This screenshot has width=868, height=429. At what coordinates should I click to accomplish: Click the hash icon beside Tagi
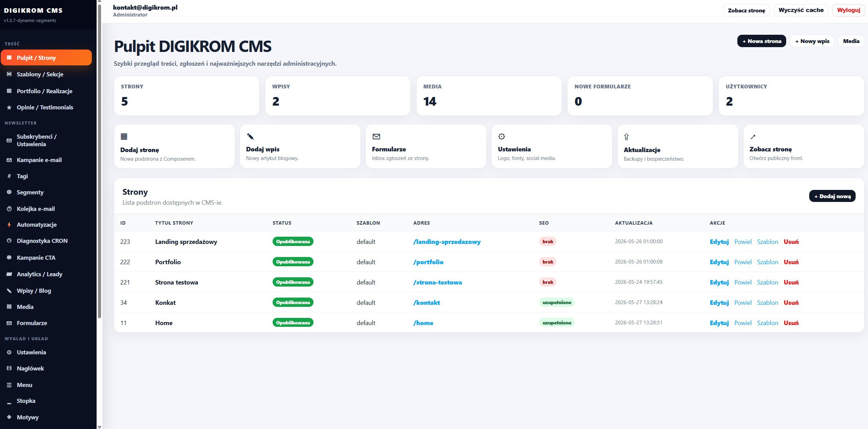tap(9, 176)
